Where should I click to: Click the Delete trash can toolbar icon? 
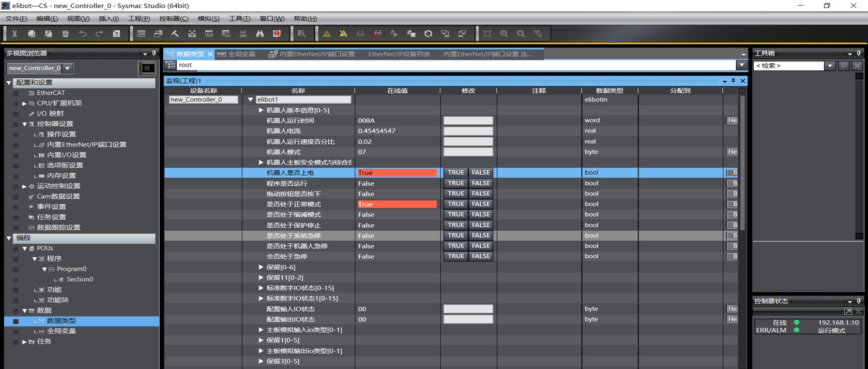click(65, 34)
